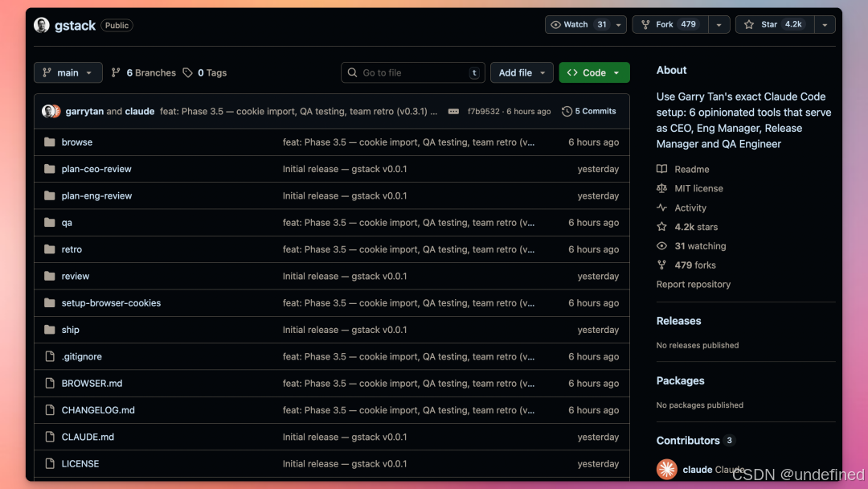The height and width of the screenshot is (489, 868).
Task: Click the plan-ceo-review folder icon
Action: (x=49, y=169)
